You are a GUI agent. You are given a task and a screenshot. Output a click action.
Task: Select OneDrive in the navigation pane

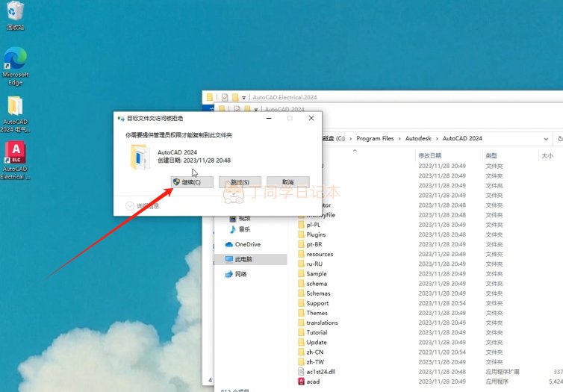point(247,244)
